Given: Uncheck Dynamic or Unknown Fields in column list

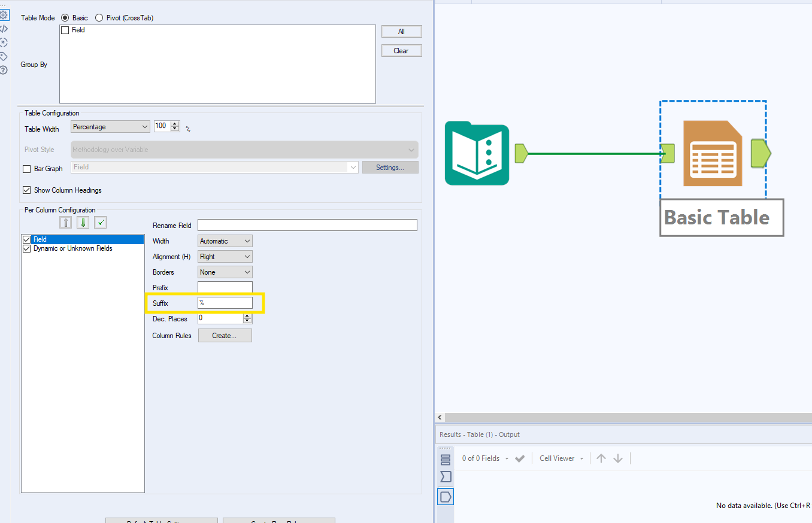Looking at the screenshot, I should click(26, 248).
